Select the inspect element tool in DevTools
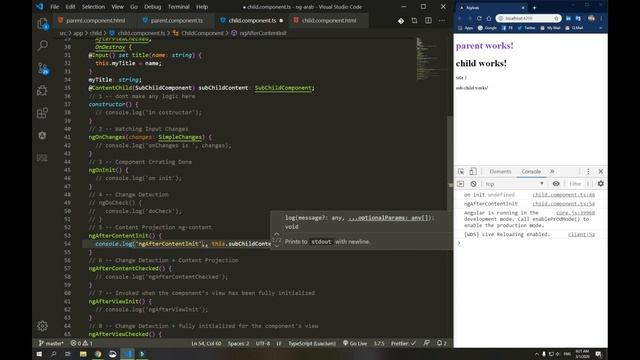Image resolution: width=640 pixels, height=360 pixels. [x=461, y=171]
